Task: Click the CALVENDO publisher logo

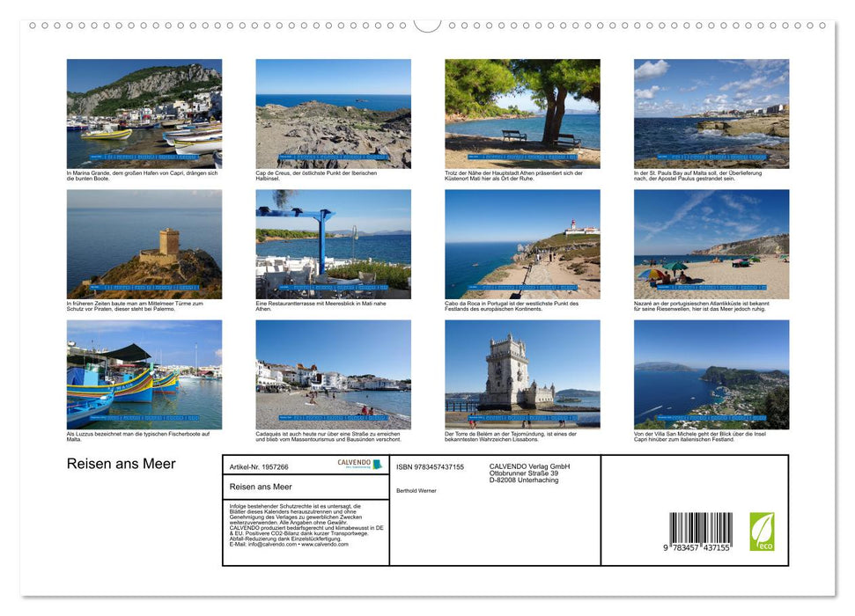Action: pos(359,465)
